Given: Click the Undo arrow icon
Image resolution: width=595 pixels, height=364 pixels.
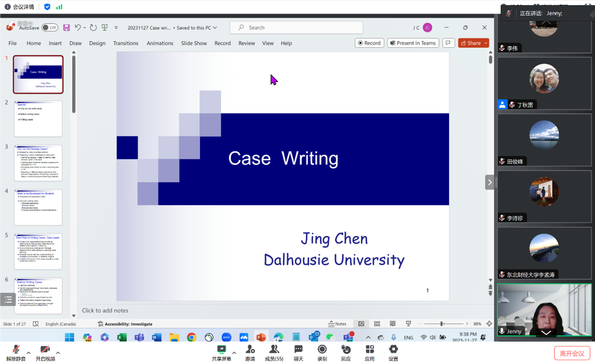Looking at the screenshot, I should click(78, 28).
